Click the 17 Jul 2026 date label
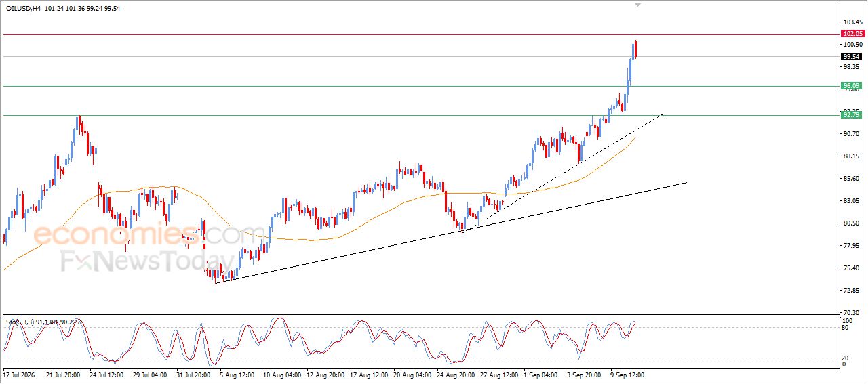Image resolution: width=868 pixels, height=384 pixels. tap(18, 374)
